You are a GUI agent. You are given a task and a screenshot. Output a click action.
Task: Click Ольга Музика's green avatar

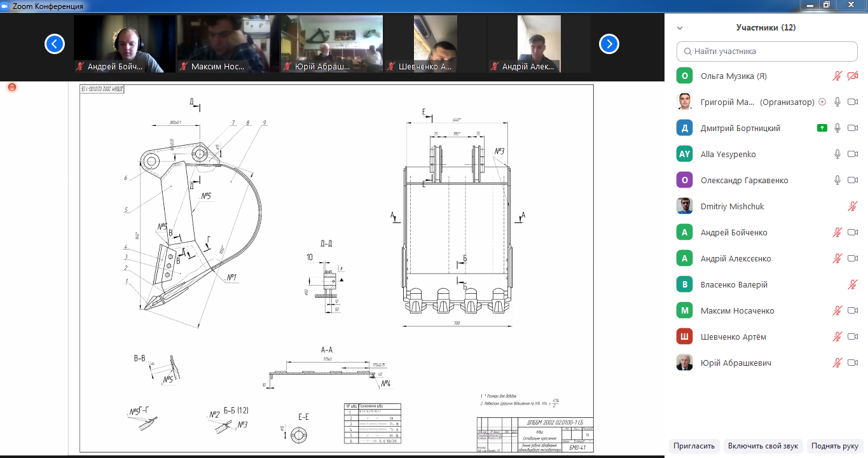point(684,76)
